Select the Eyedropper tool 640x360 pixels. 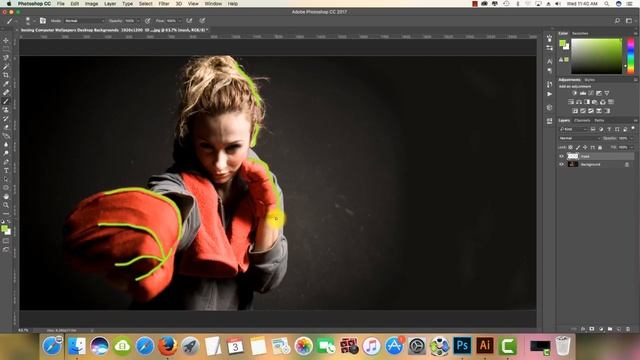tap(6, 84)
